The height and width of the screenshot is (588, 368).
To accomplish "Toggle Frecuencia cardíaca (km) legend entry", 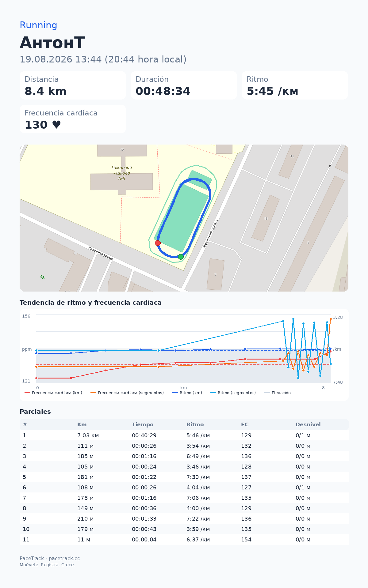I will pyautogui.click(x=53, y=393).
